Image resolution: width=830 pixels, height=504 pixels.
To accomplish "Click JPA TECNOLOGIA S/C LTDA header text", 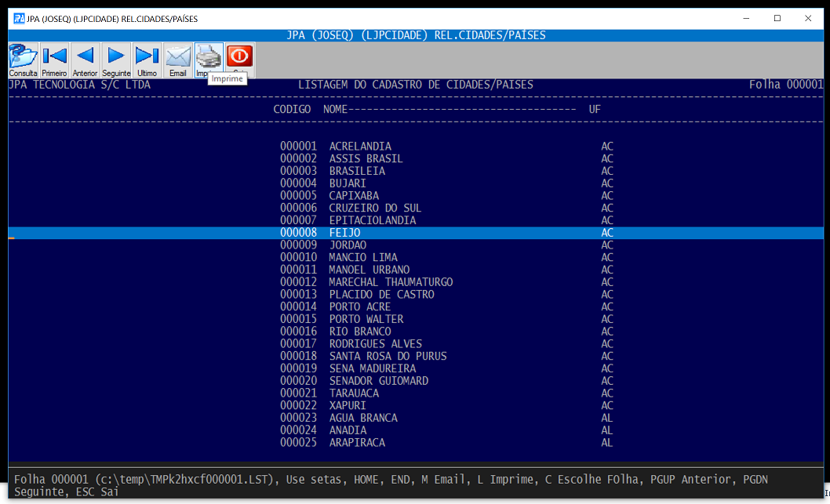I will [80, 85].
